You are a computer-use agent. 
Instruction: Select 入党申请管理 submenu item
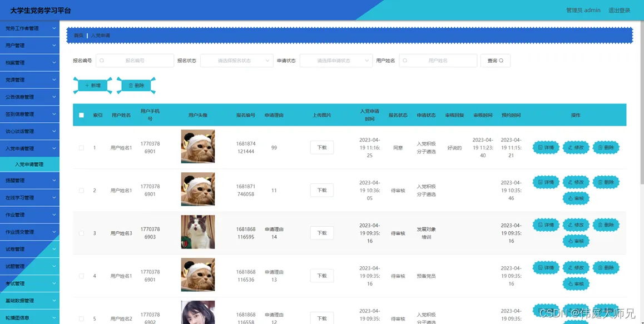29,165
